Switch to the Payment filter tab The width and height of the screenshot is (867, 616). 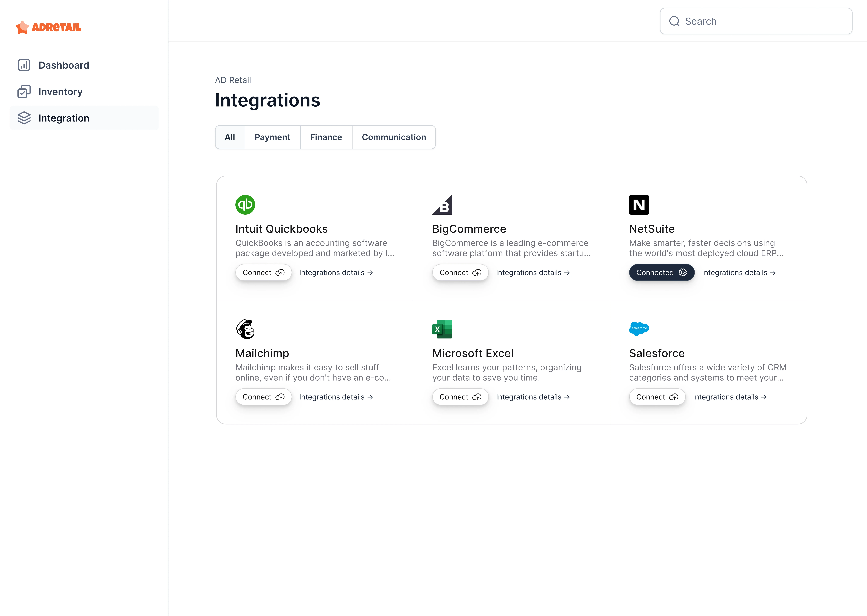[272, 137]
